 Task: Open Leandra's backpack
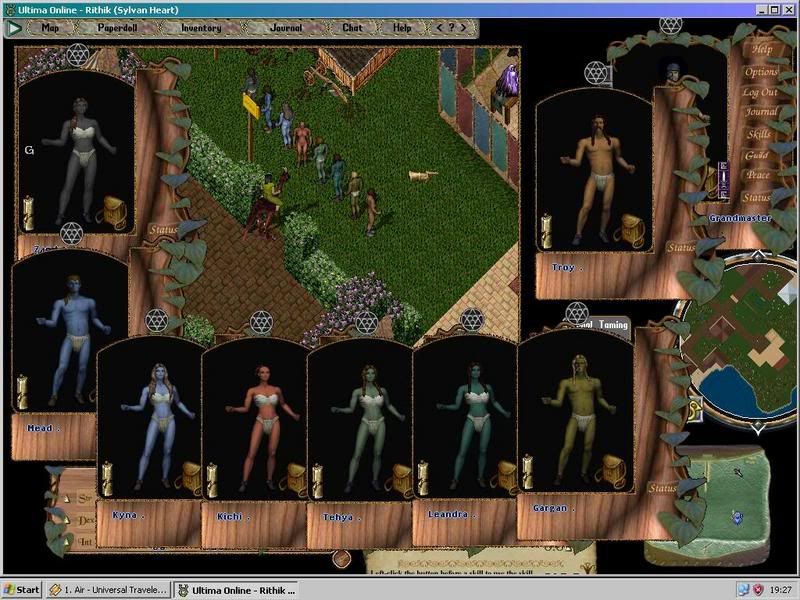[x=505, y=477]
